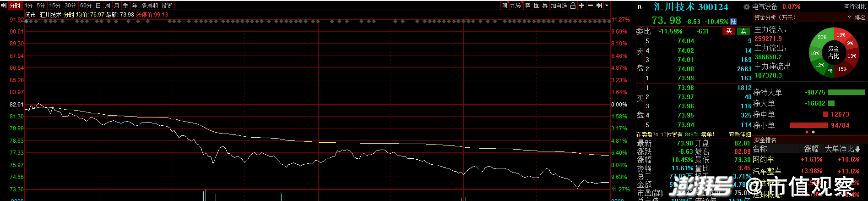Click the 均价: 76.97 label
This screenshot has height=201, width=868.
pos(90,15)
